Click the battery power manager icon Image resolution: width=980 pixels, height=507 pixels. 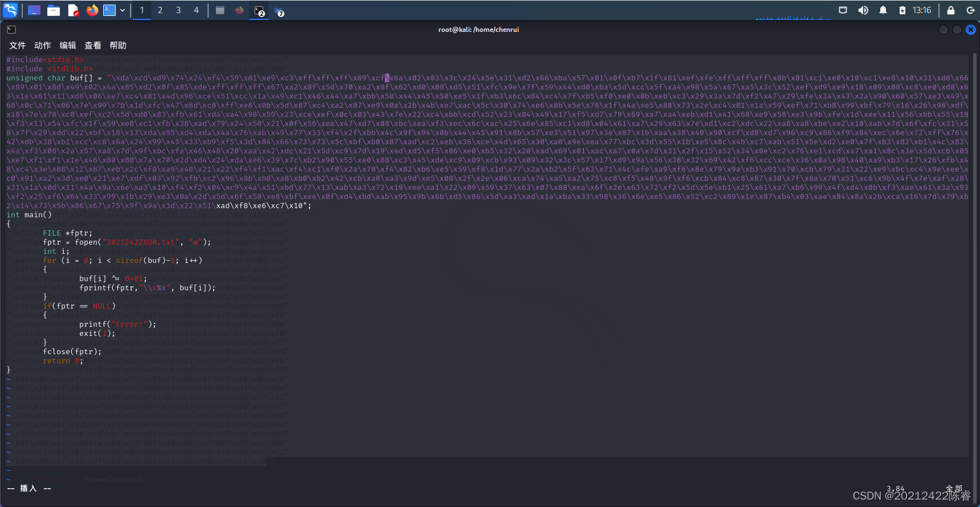(x=902, y=10)
